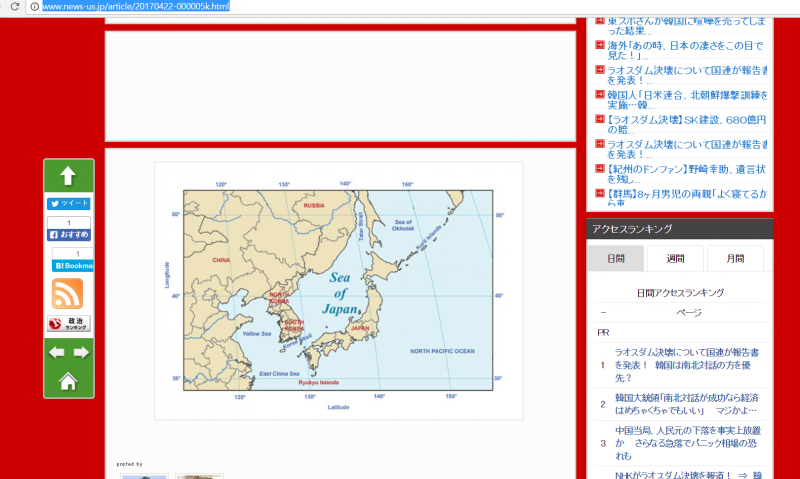This screenshot has width=800, height=479.
Task: Open link starting with 海外「あの時、日本の凄さ
Action: tap(684, 51)
